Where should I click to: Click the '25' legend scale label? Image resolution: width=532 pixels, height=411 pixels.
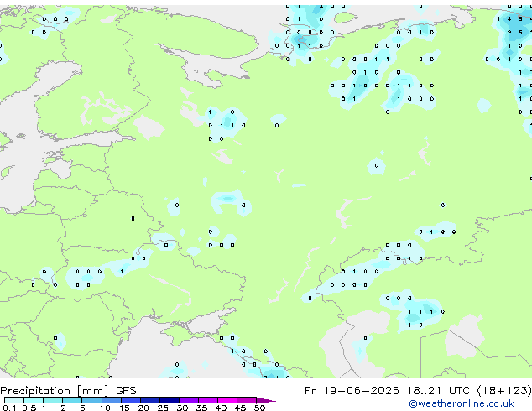click(x=163, y=408)
